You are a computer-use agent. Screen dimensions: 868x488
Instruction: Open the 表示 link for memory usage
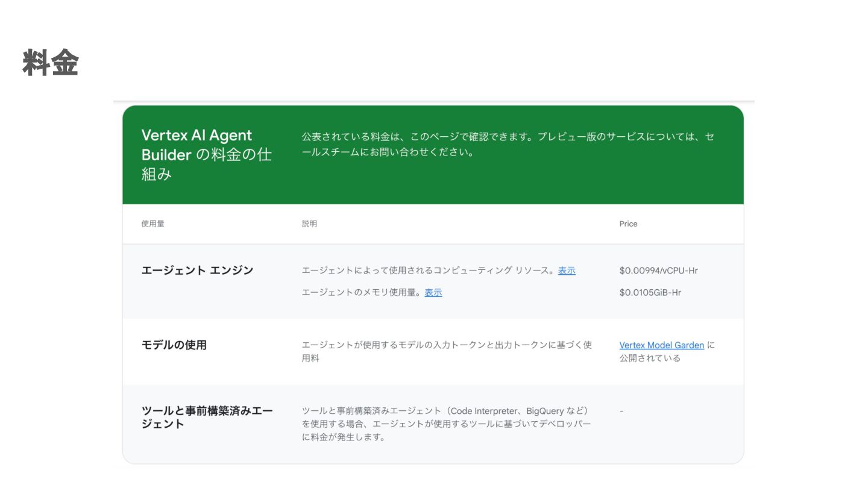pos(433,293)
